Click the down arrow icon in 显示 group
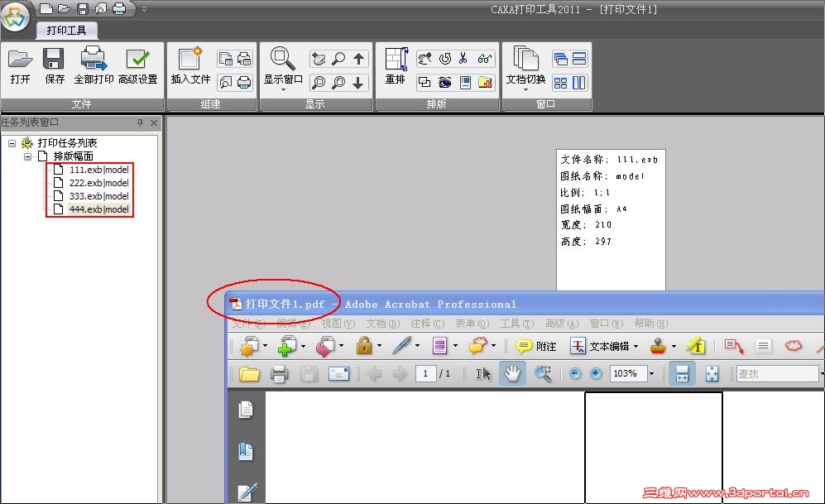Viewport: 825px width, 504px height. [358, 83]
